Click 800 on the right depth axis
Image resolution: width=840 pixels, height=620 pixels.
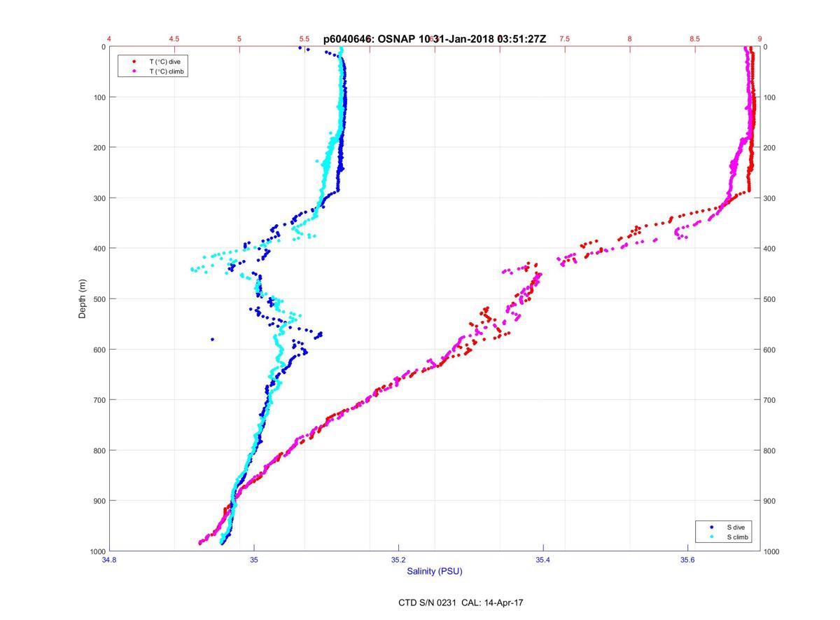coord(770,450)
